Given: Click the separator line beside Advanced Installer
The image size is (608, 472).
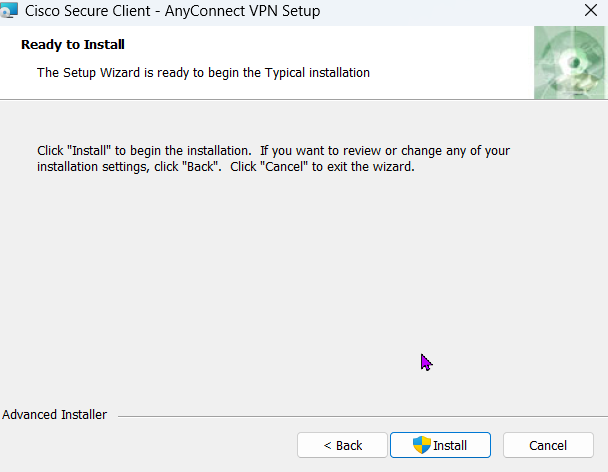Looking at the screenshot, I should coord(350,416).
